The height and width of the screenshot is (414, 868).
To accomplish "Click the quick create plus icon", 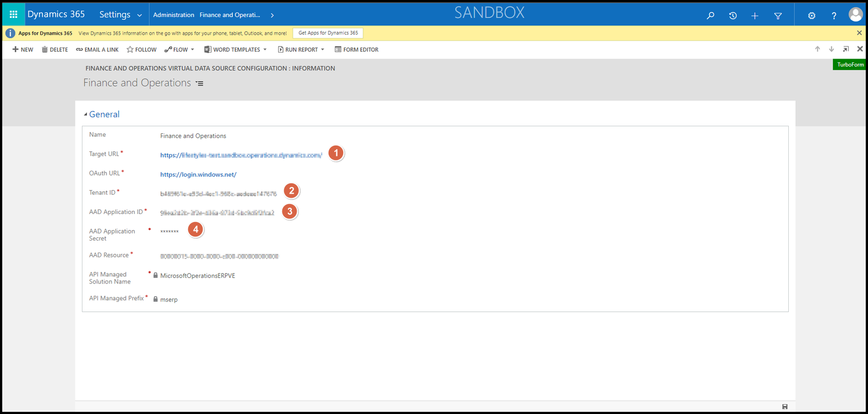I will pyautogui.click(x=755, y=16).
